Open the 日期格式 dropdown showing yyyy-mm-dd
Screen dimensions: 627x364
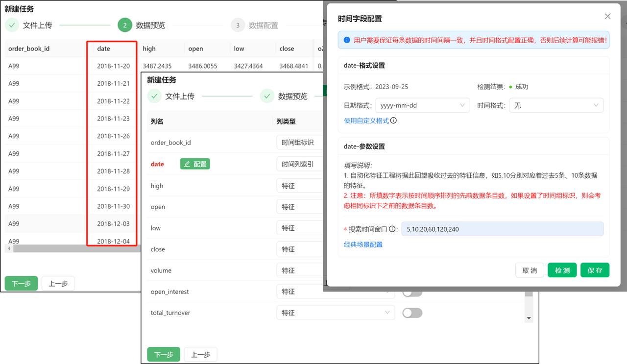pyautogui.click(x=422, y=105)
